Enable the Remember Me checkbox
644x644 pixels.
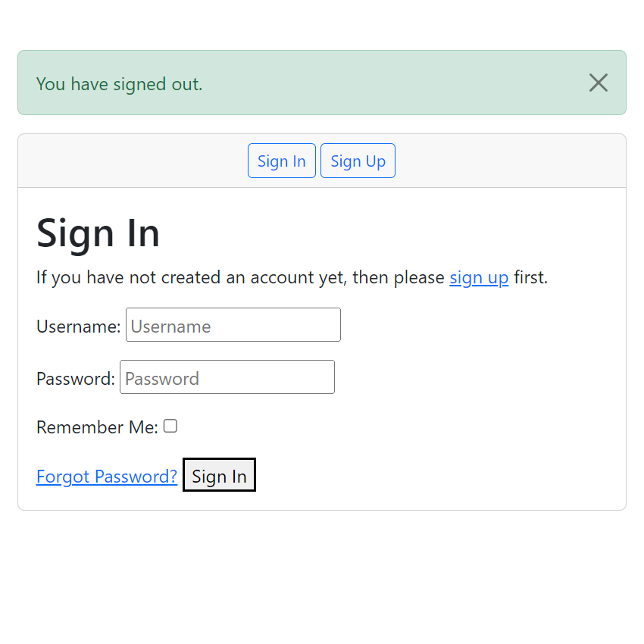point(170,427)
